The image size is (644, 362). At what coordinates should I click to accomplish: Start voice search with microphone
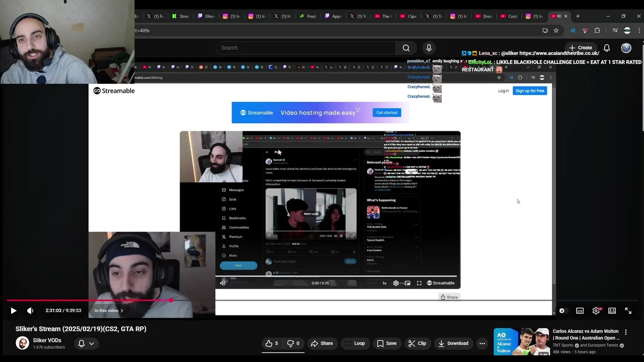pos(429,48)
